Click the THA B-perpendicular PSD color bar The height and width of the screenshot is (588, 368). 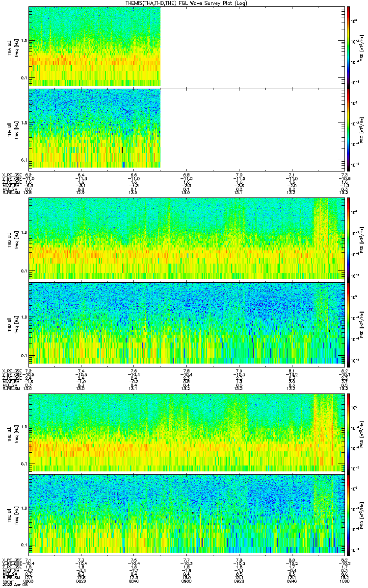[x=348, y=47]
